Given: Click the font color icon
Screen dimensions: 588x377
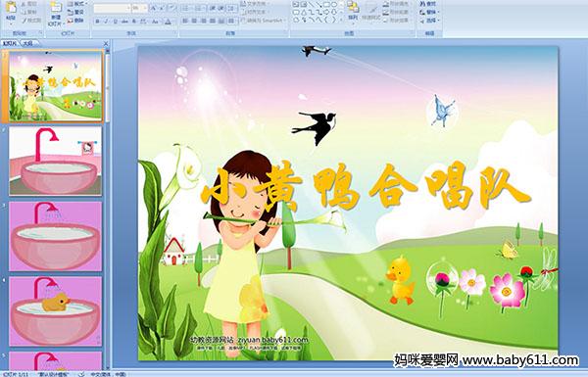Looking at the screenshot, I should 168,22.
